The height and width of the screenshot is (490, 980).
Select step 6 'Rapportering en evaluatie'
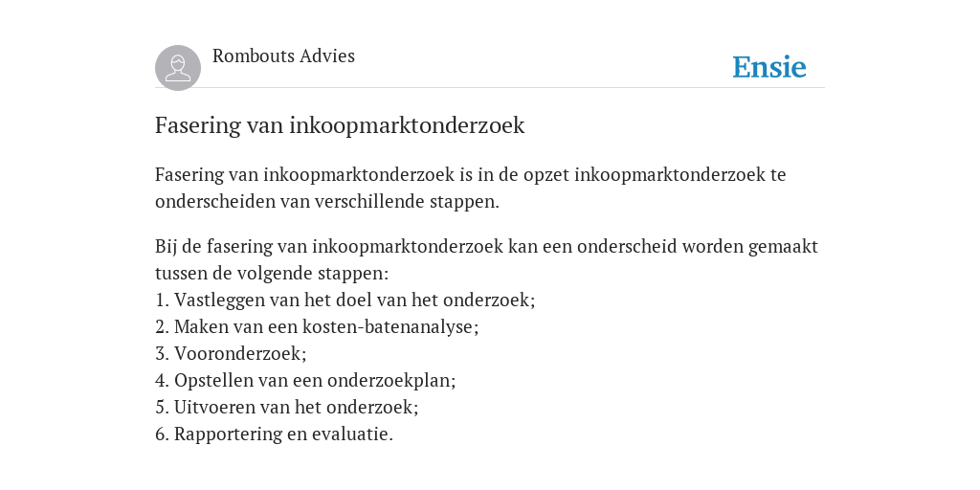[275, 434]
